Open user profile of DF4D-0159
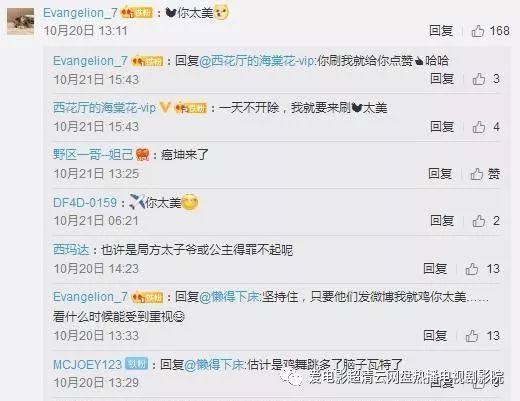Viewport: 520px width, 401px height. [85, 203]
